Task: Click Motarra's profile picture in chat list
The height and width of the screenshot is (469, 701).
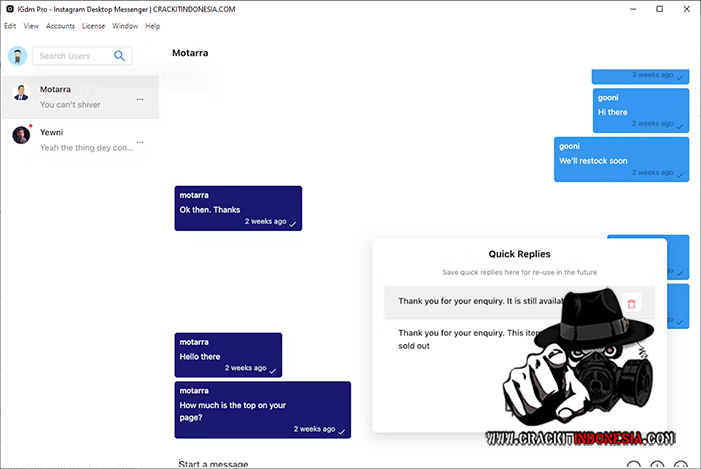Action: click(21, 93)
